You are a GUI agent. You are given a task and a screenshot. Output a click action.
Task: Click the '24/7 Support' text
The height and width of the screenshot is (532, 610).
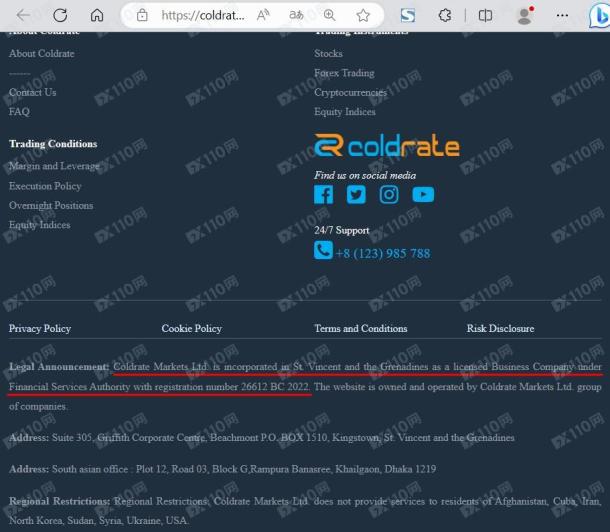342,230
